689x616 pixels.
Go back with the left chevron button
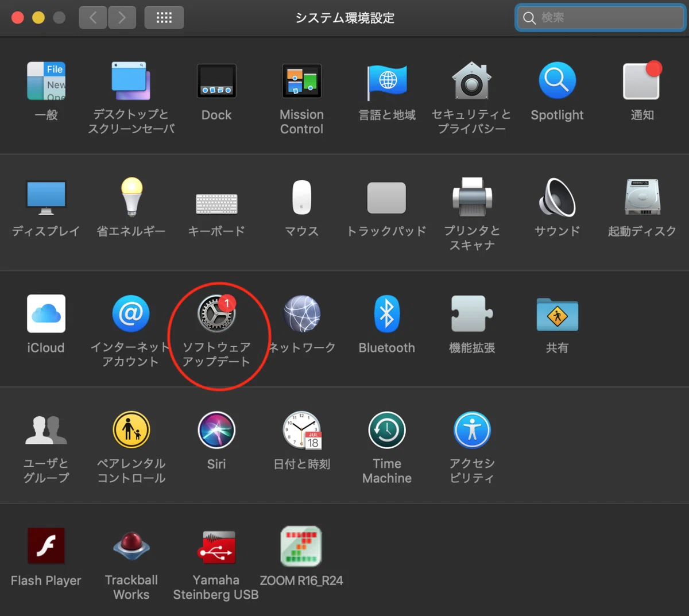pos(92,18)
